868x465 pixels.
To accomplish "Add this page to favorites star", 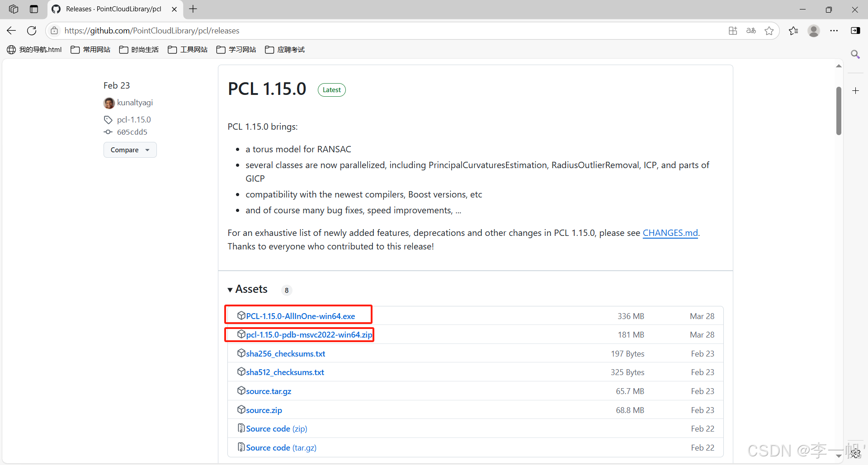I will point(769,31).
